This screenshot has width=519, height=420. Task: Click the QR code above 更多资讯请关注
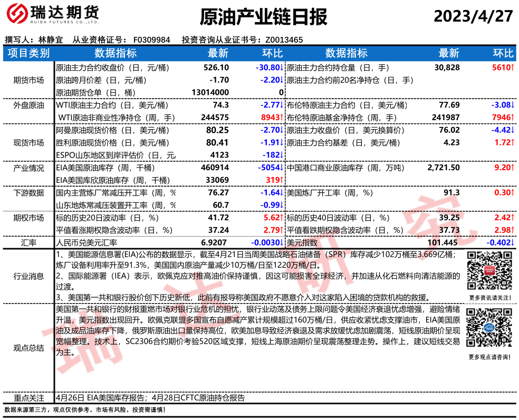click(x=489, y=270)
